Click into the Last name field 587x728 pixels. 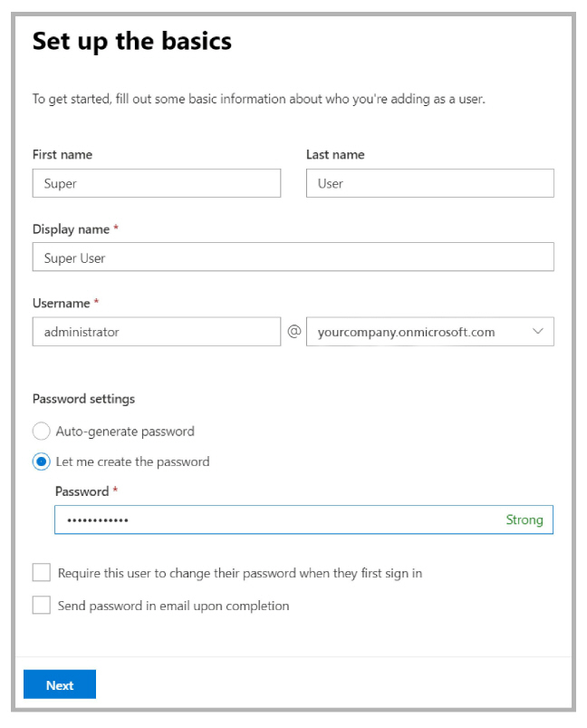(429, 183)
